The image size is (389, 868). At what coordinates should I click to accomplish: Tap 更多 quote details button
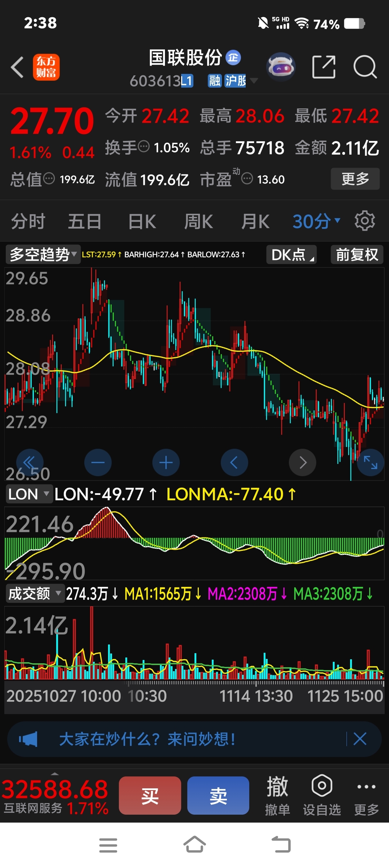[355, 178]
